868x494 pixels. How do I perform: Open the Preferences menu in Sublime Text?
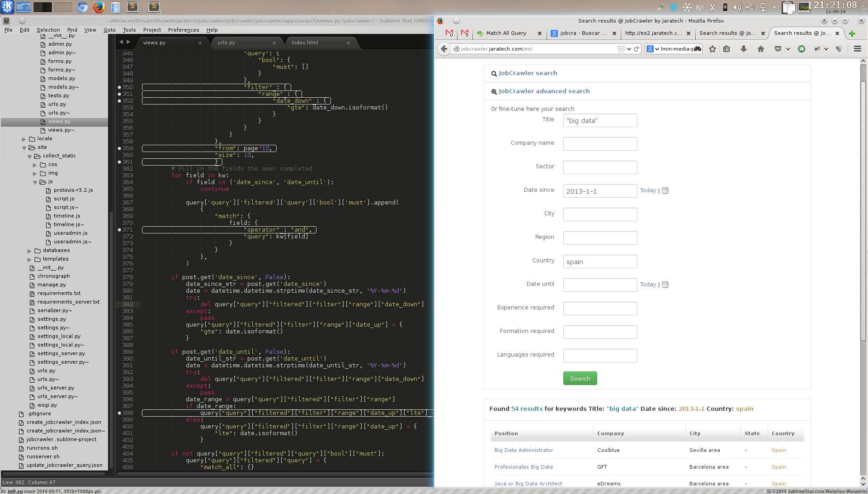(183, 30)
